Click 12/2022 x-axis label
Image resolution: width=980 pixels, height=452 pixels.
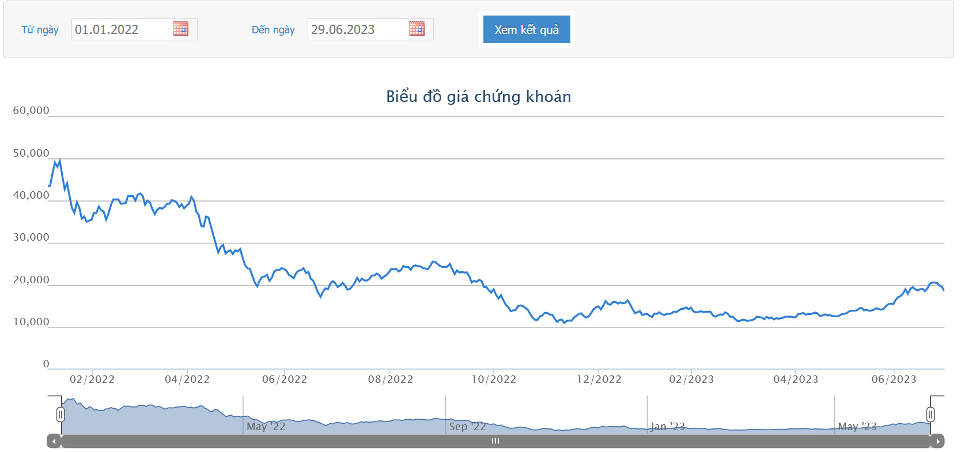[599, 379]
